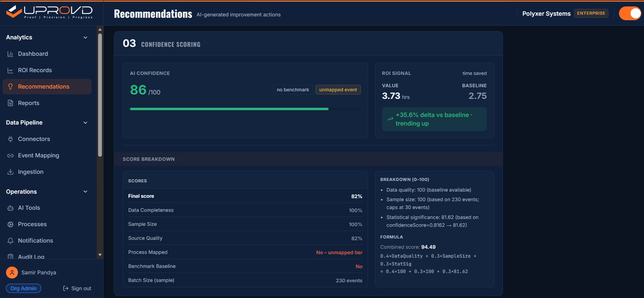Click the Sample Size row
The image size is (644, 298).
(x=245, y=224)
